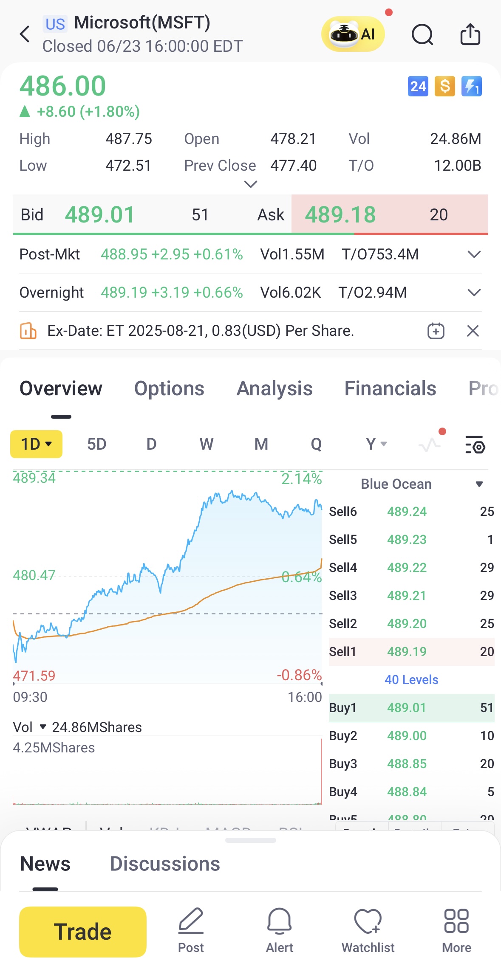501x980 pixels.
Task: Tap the Microsoft(MSFT) title
Action: coord(142,22)
